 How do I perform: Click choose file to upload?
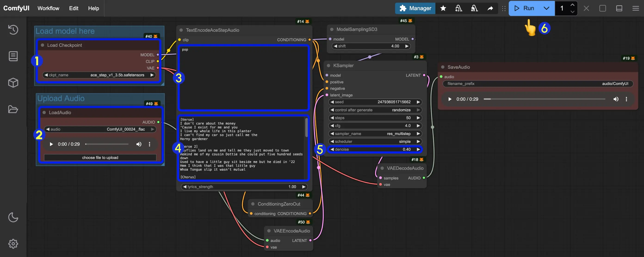[x=100, y=158]
